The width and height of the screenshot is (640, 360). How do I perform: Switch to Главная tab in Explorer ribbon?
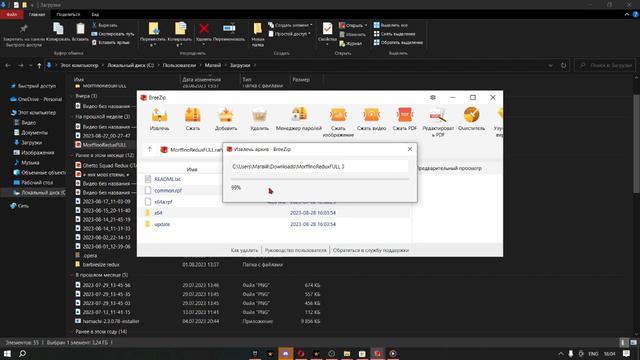point(37,14)
